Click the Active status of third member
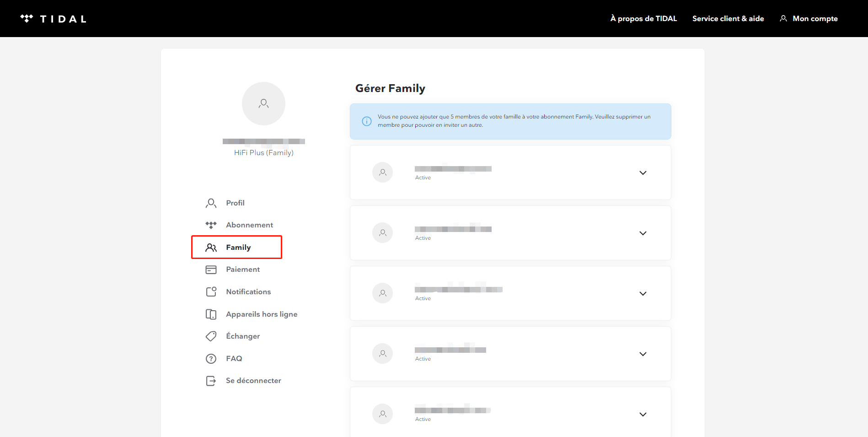Screen dimensions: 868x437 [x=423, y=298]
